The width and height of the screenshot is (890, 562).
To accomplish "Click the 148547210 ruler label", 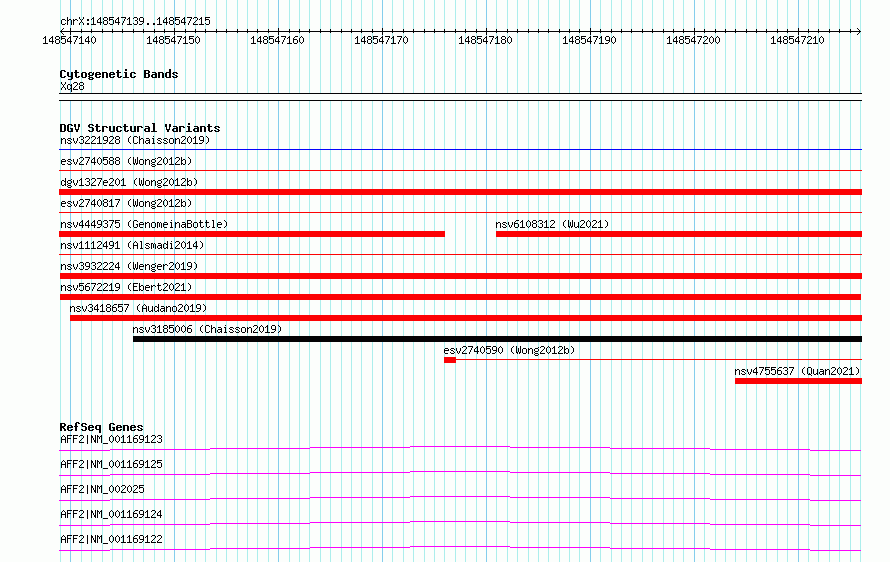I will 797,40.
